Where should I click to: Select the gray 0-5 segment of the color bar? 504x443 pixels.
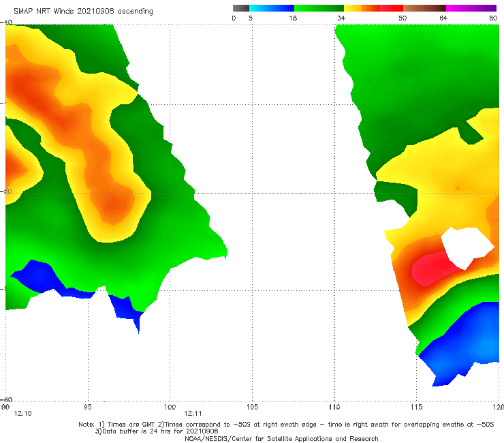tap(241, 8)
